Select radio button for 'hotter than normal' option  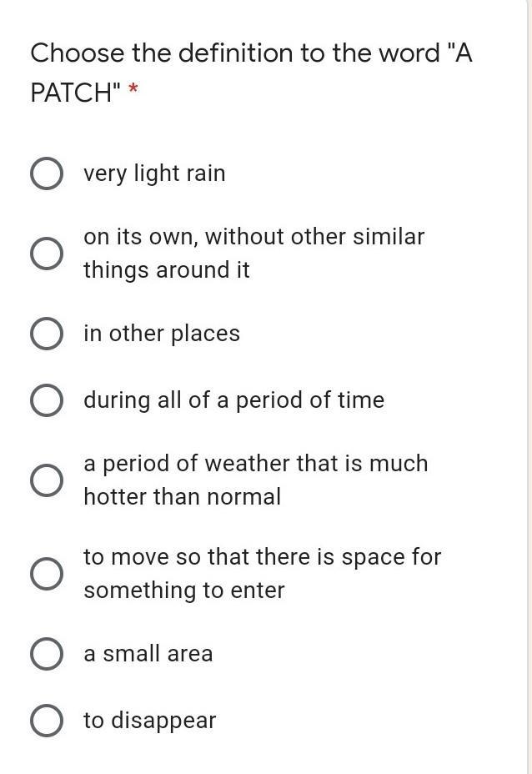[47, 480]
